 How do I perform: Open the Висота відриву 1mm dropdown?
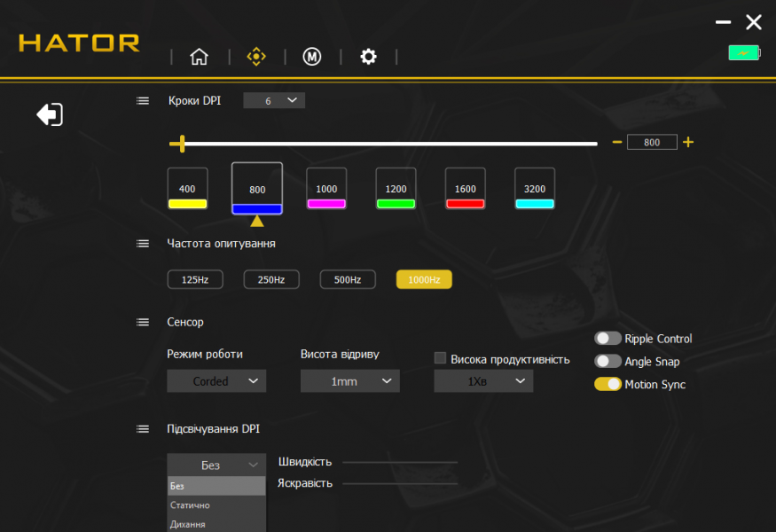coord(349,381)
